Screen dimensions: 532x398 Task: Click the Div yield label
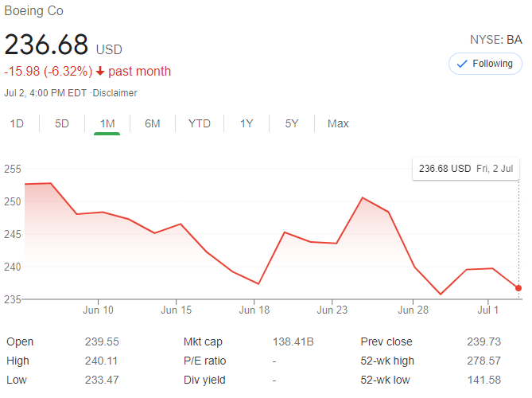tap(204, 380)
